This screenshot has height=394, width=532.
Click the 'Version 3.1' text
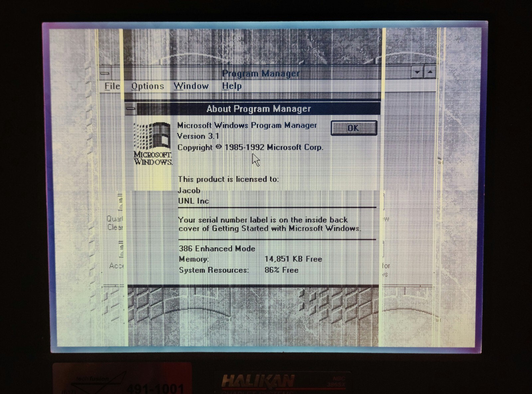198,136
